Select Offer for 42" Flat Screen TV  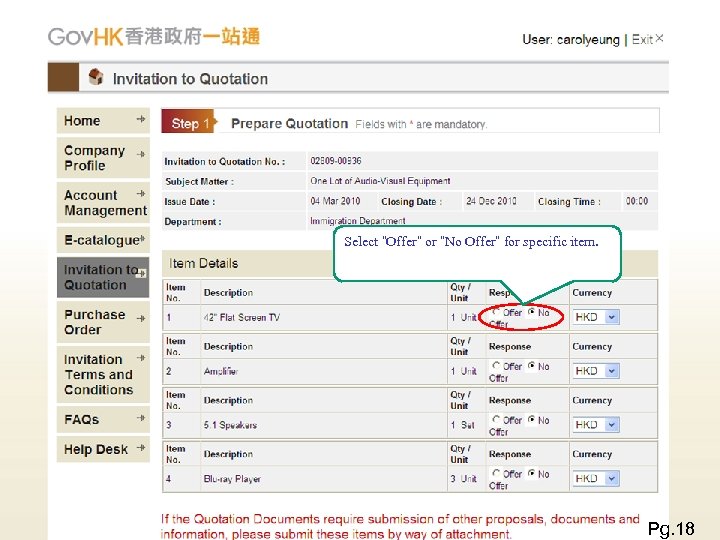(496, 312)
